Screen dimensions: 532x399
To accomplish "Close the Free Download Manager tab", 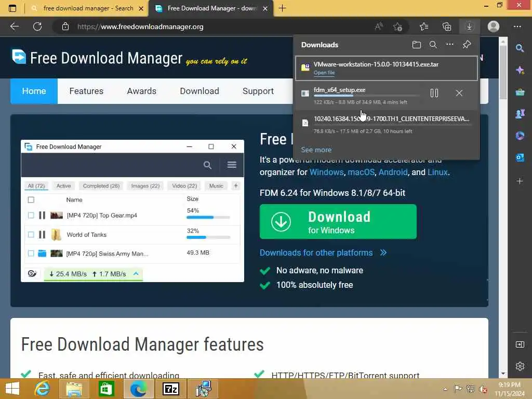I will click(265, 8).
